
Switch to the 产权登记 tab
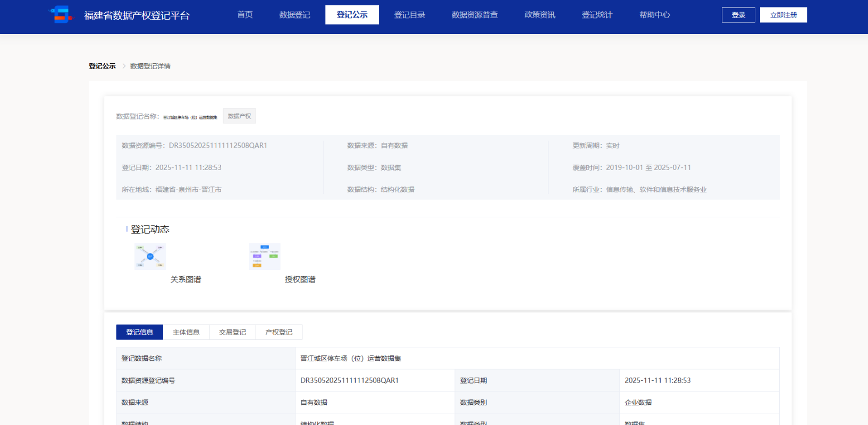pyautogui.click(x=279, y=332)
